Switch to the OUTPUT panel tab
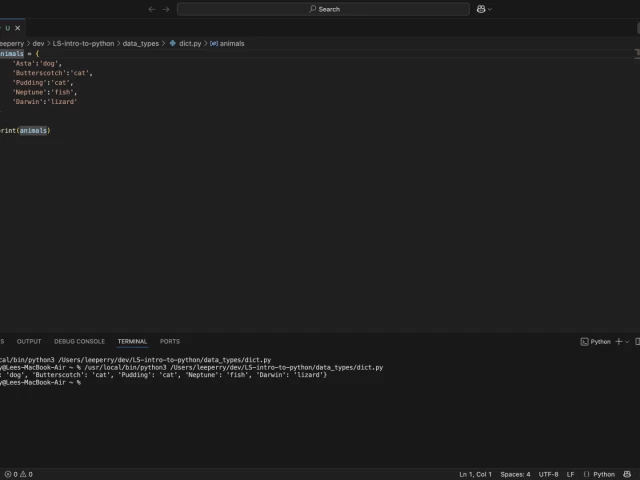Screen dimensions: 640x480 pos(29,341)
